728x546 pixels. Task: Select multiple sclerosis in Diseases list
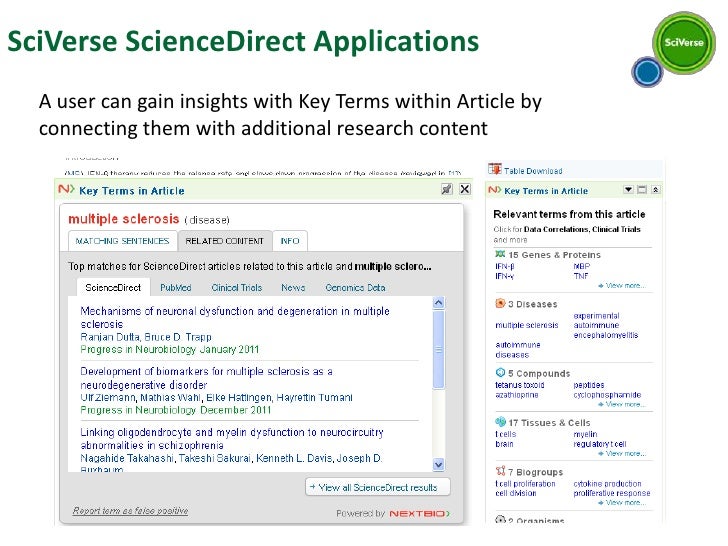[x=526, y=325]
